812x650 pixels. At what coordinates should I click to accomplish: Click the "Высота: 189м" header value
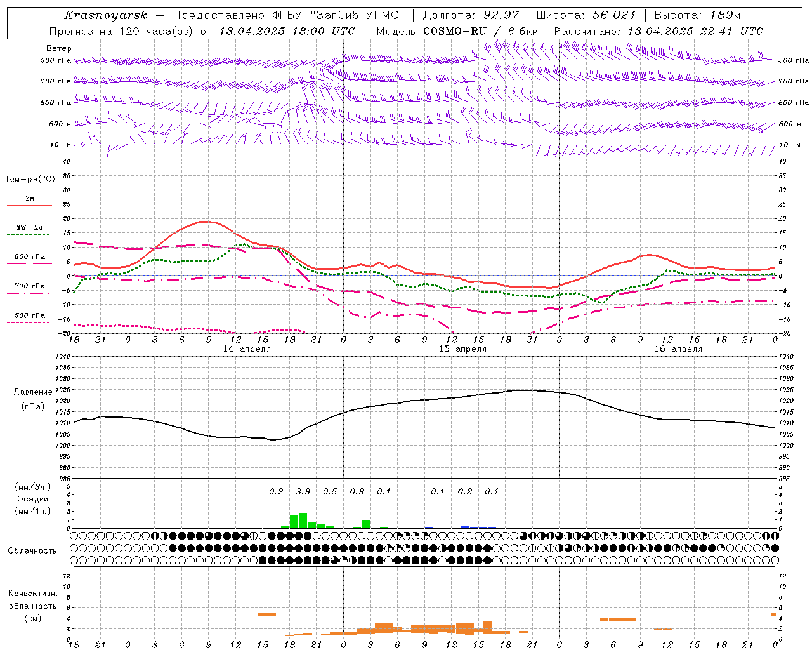(698, 15)
